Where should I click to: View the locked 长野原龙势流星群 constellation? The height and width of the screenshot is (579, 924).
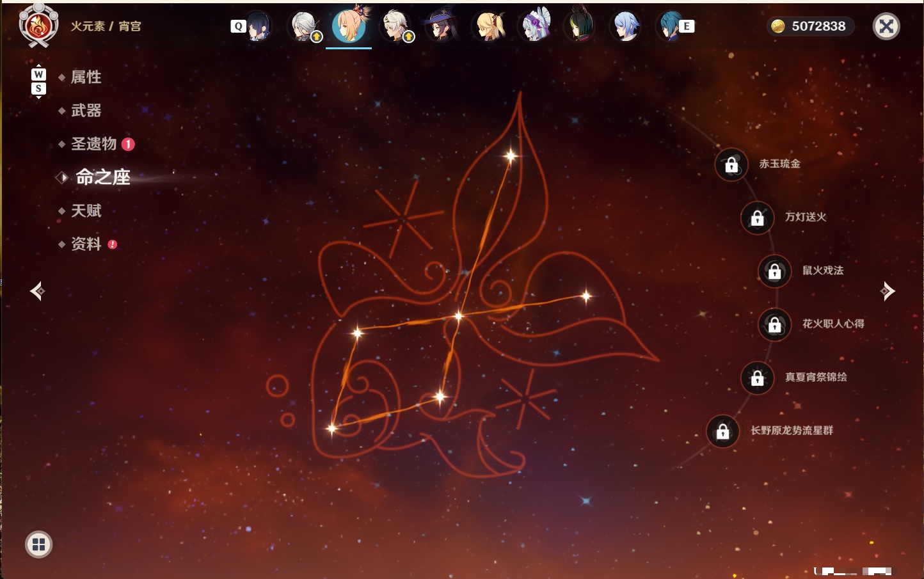coord(723,431)
